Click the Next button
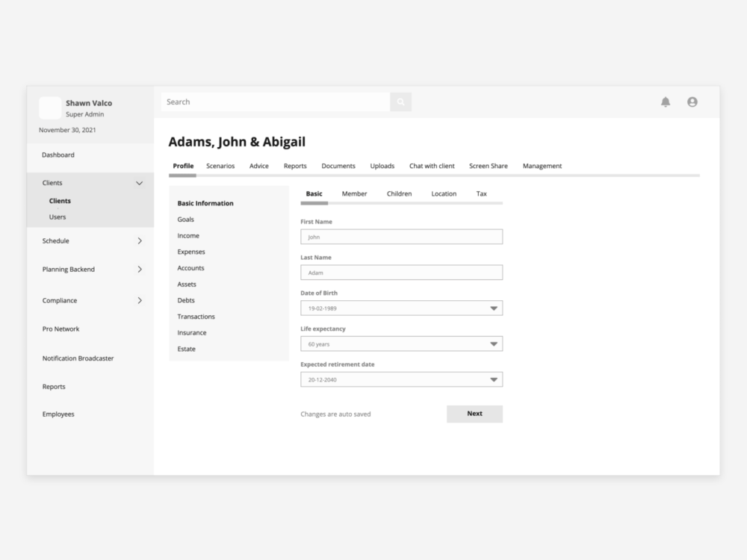Viewport: 747px width, 560px height. pos(474,414)
